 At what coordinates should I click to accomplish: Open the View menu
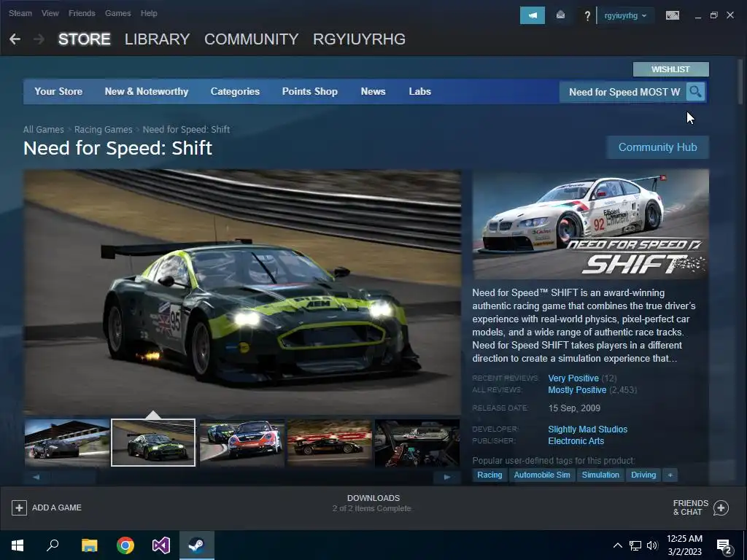pyautogui.click(x=50, y=13)
